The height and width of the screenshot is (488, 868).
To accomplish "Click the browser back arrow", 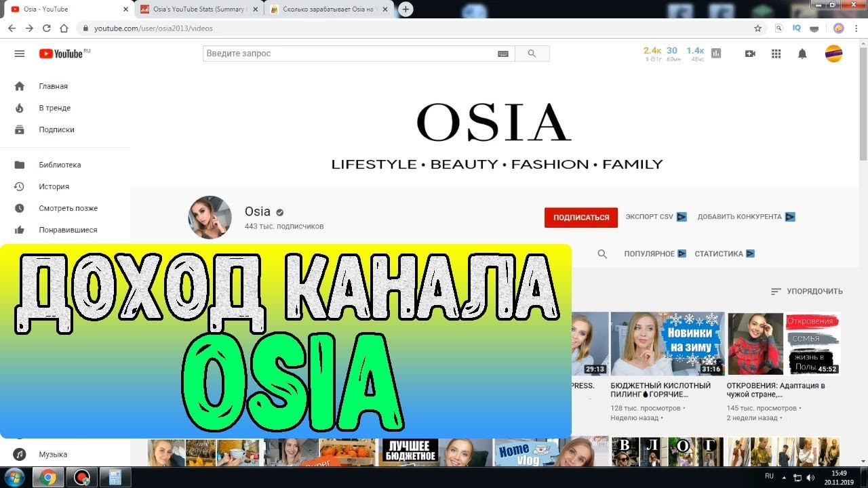I will pos(12,28).
